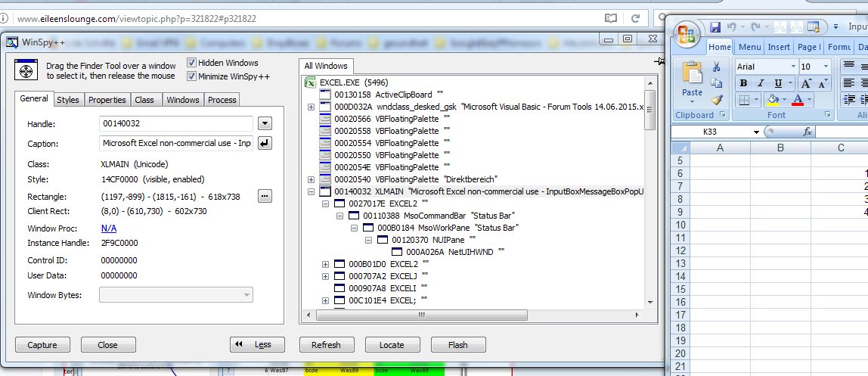Expand the wndclass_desked_gsk tree node
The image size is (868, 376).
[311, 107]
